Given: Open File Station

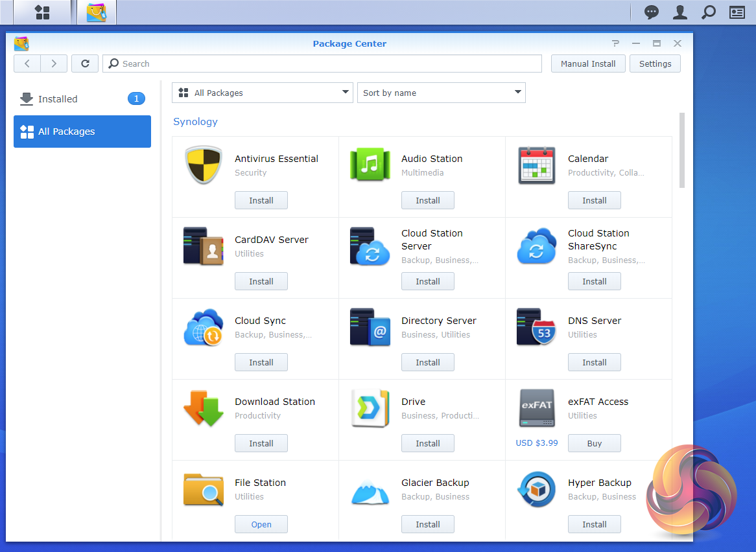Looking at the screenshot, I should (x=261, y=524).
